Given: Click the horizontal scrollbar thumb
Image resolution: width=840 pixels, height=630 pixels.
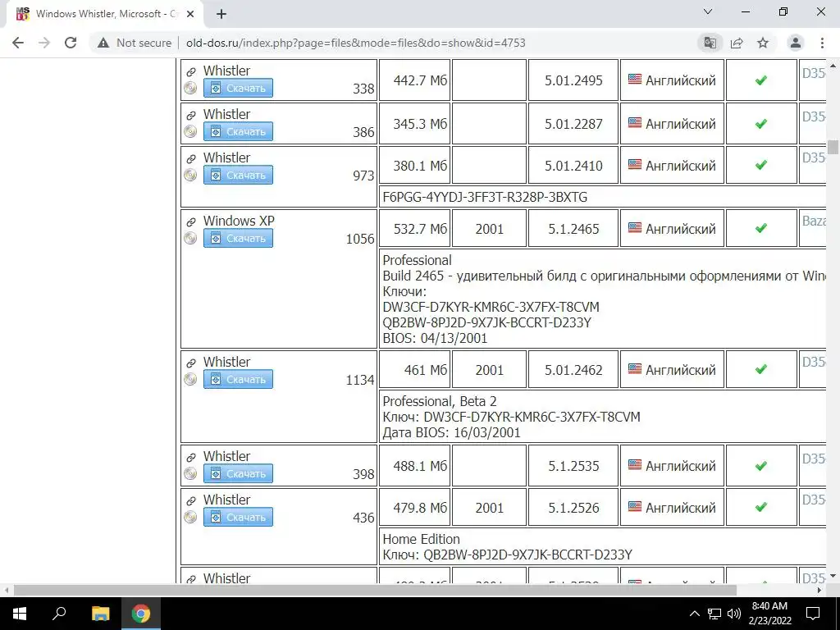Looking at the screenshot, I should click(375, 591).
